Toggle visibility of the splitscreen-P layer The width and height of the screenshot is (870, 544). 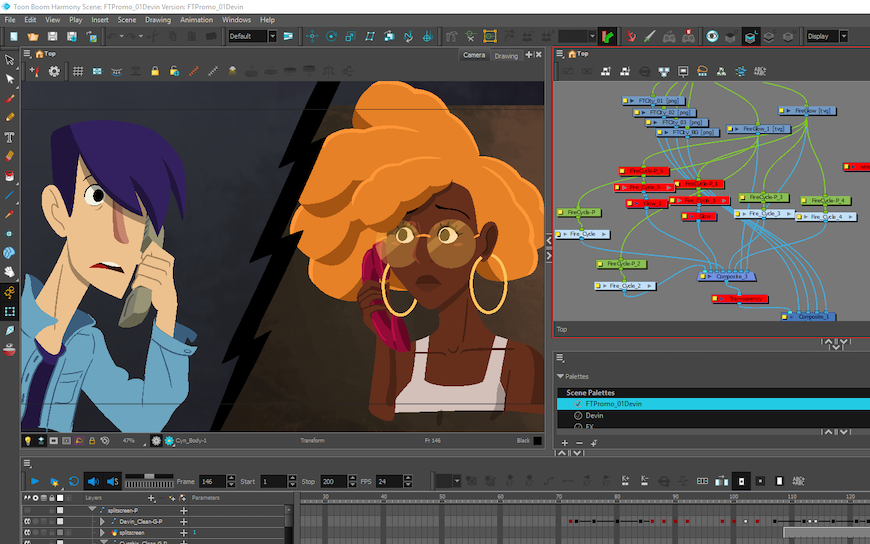(x=28, y=510)
